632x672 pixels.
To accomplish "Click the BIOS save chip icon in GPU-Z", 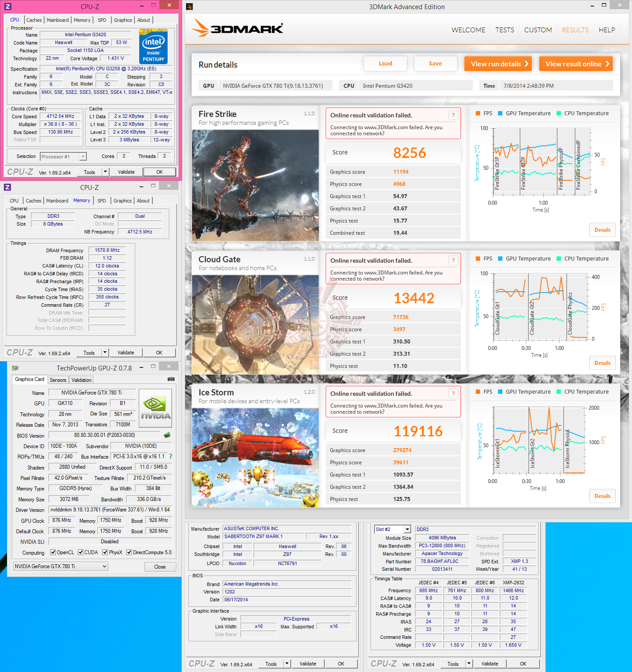I will (167, 435).
